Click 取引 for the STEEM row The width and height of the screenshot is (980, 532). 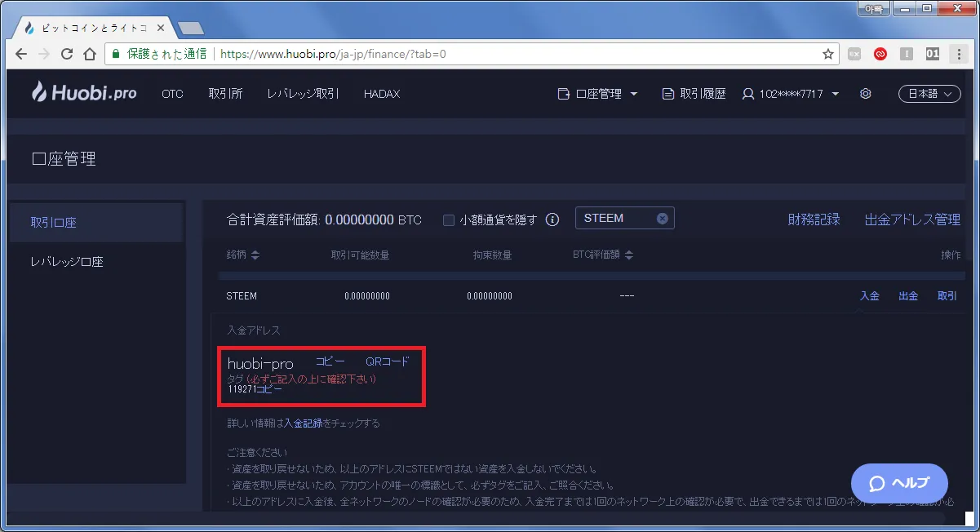(x=947, y=296)
